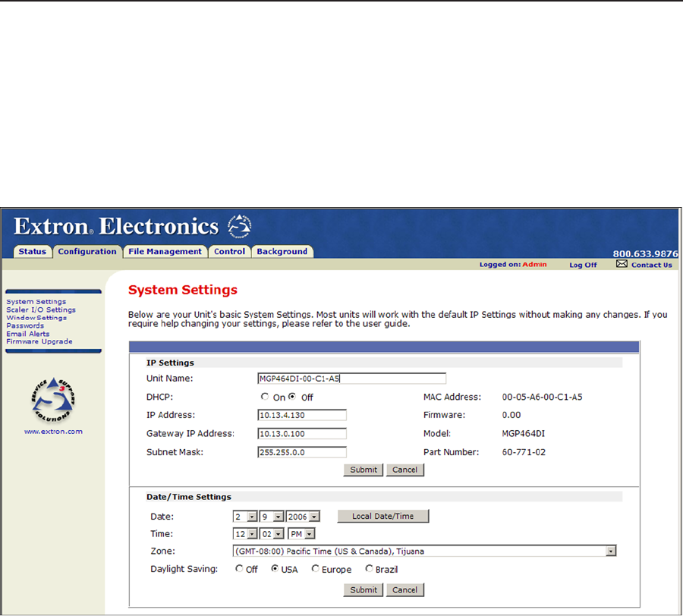Open the Time hour dropdown

click(245, 534)
